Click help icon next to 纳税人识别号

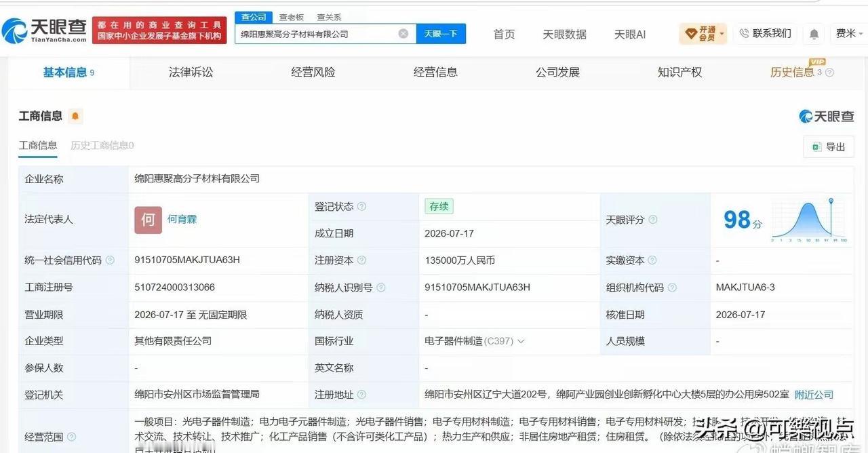coord(381,288)
